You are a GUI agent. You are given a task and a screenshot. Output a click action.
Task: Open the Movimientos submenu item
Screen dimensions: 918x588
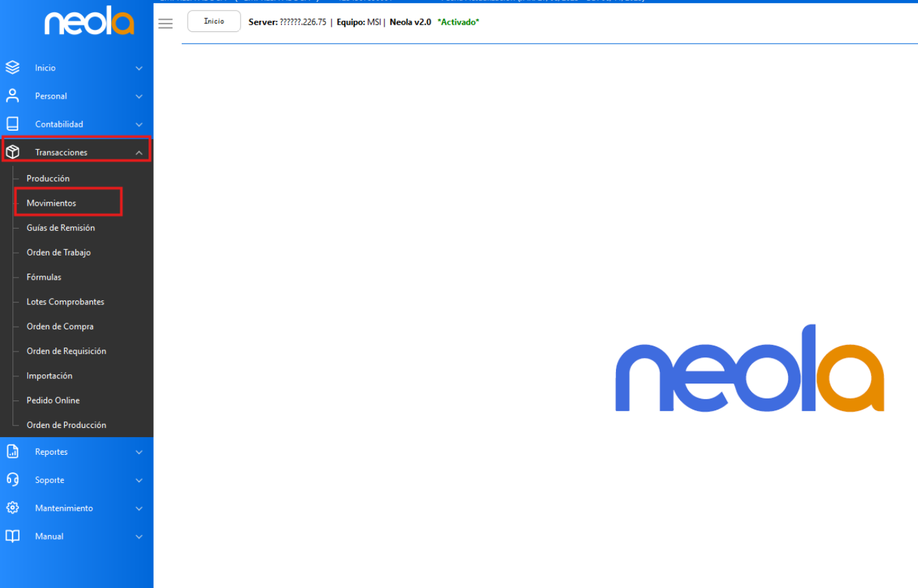tap(51, 203)
